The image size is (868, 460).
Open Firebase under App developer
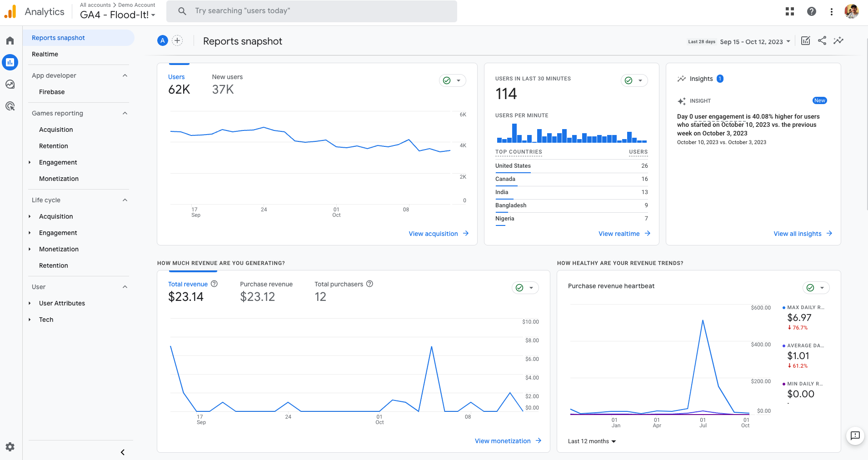[x=52, y=92]
